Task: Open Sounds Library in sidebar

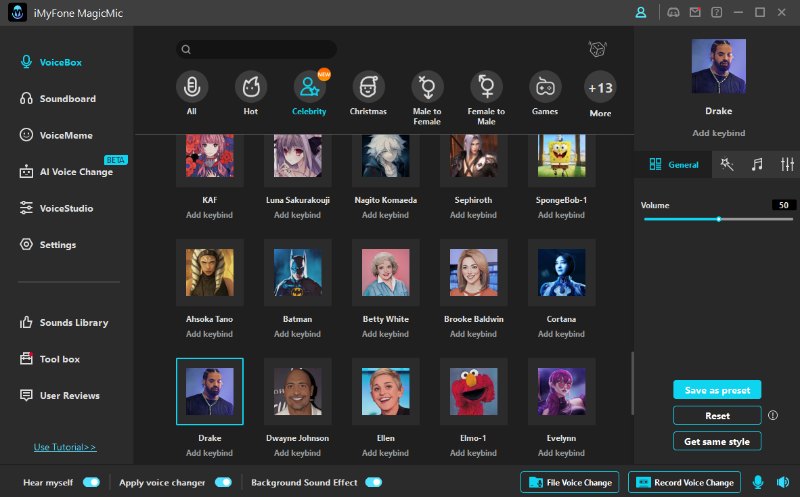Action: pyautogui.click(x=64, y=322)
